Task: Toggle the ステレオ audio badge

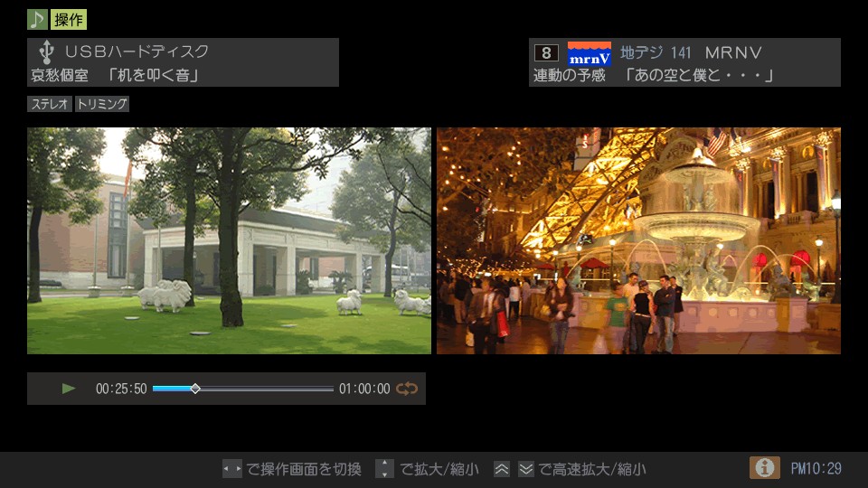Action: tap(50, 104)
